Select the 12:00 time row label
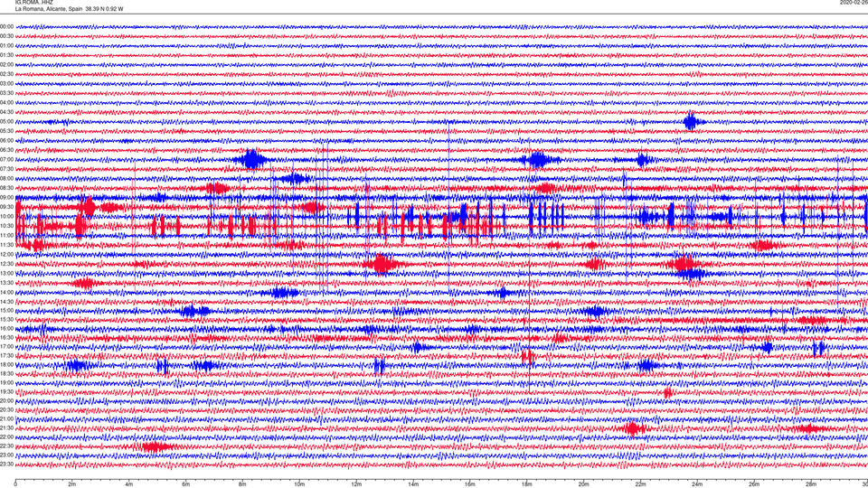This screenshot has height=488, width=868. click(x=6, y=255)
